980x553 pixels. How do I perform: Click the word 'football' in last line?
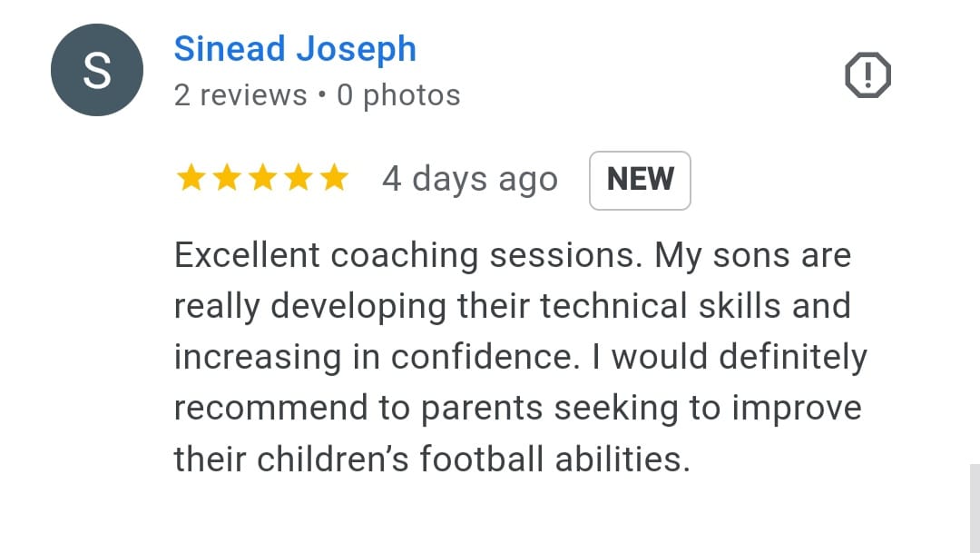coord(481,459)
